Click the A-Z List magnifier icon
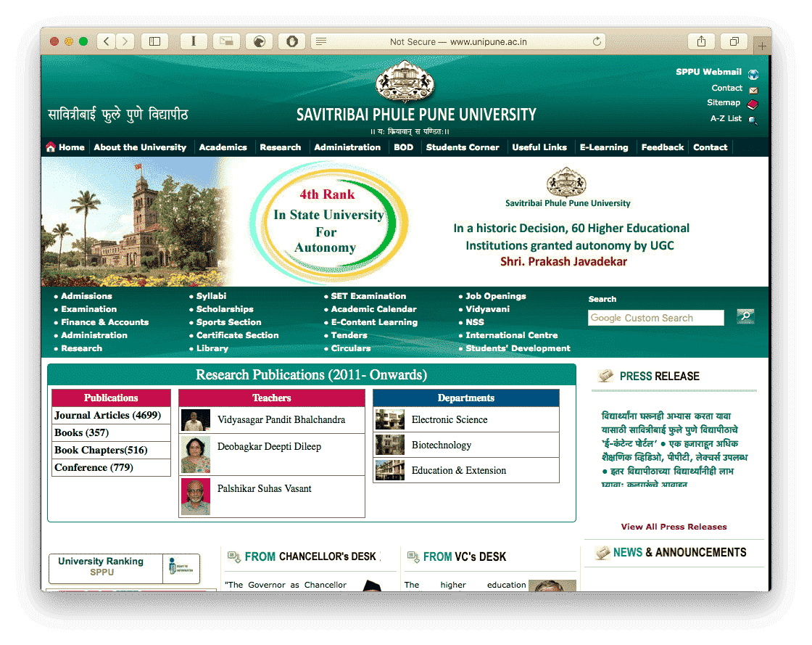 (753, 118)
